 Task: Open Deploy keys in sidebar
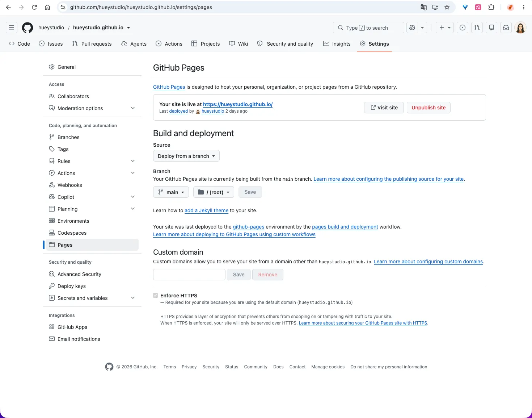(x=92, y=286)
